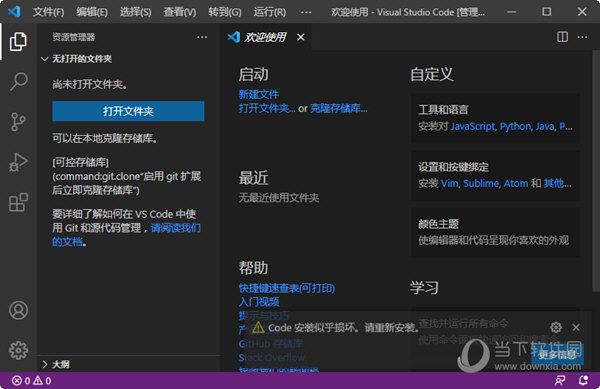Screen dimensions: 600x389
Task: Click the 打开文件夹... link under 启动
Action: [267, 108]
